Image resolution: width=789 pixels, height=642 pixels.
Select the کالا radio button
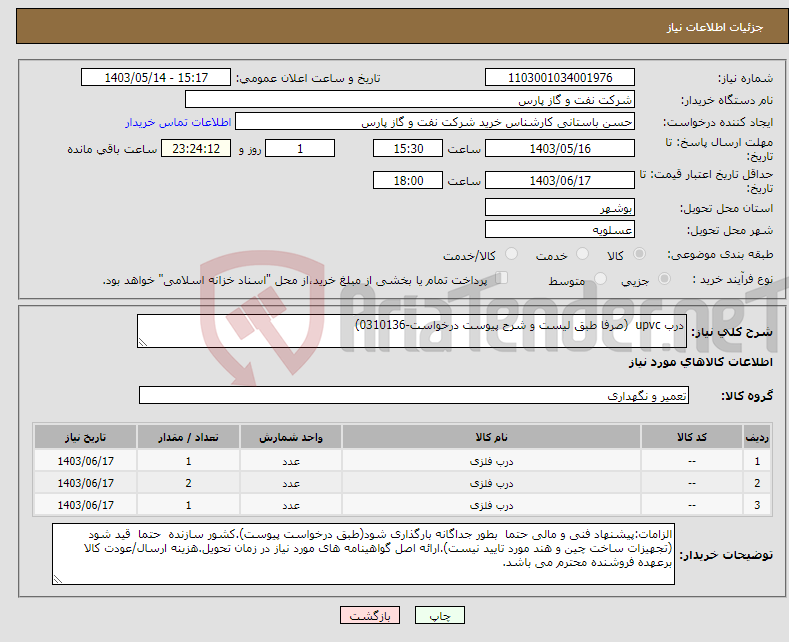coord(639,254)
